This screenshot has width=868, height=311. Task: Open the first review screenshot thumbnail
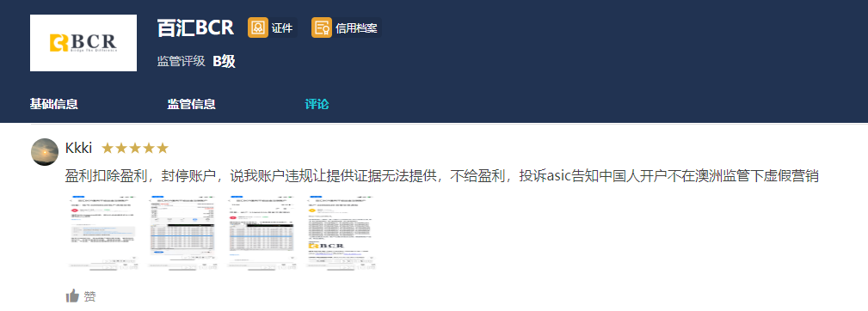[x=103, y=232]
